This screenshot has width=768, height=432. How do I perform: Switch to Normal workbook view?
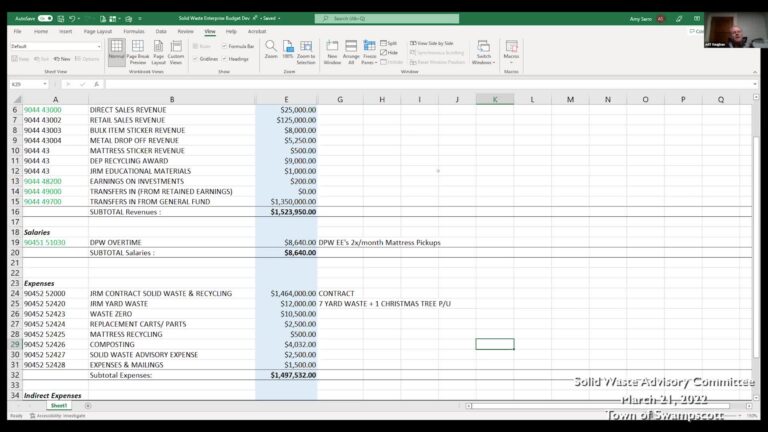[117, 51]
